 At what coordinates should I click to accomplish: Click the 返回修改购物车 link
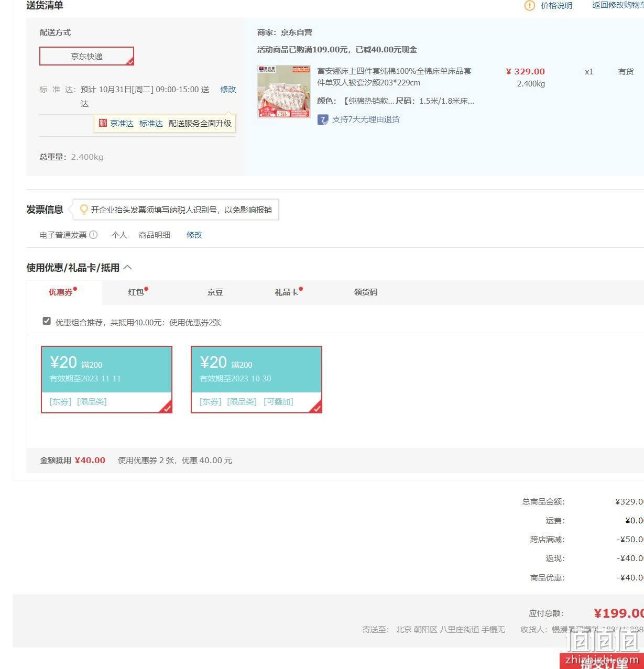(x=618, y=6)
